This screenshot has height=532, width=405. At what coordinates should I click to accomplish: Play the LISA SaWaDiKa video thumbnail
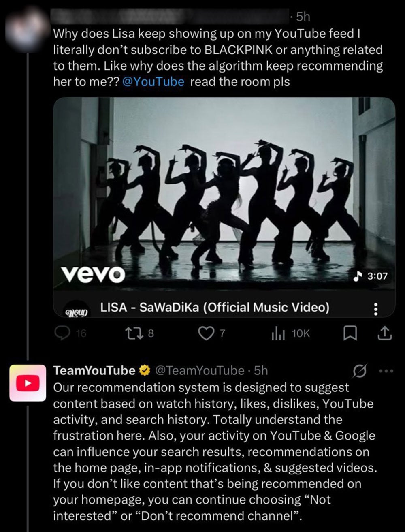pyautogui.click(x=224, y=193)
